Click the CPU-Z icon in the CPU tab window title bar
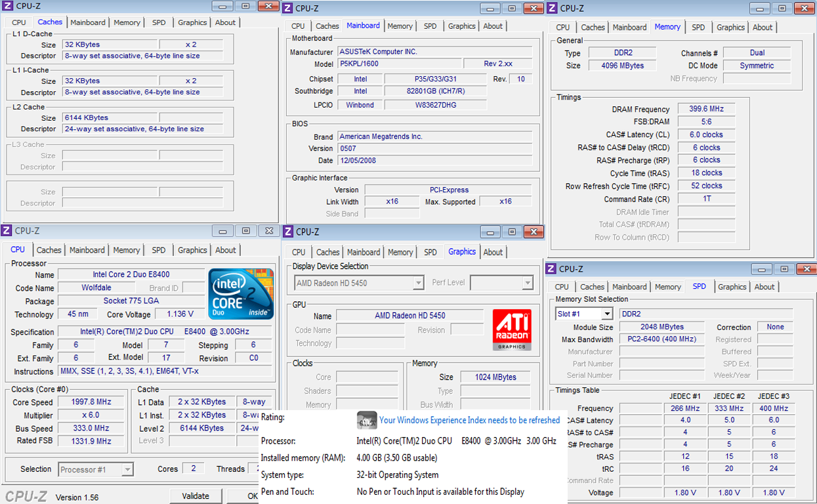817x504 pixels. pyautogui.click(x=7, y=230)
